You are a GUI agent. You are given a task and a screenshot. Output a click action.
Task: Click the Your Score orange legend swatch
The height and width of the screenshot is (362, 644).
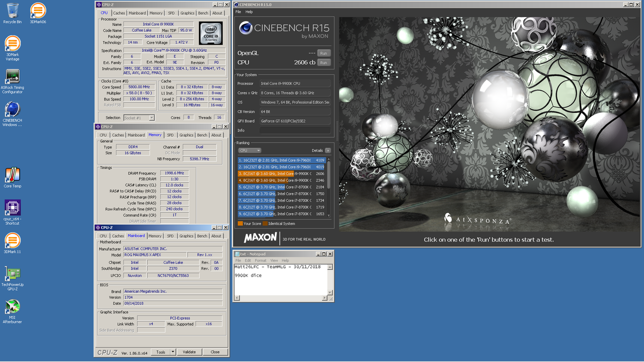(240, 223)
